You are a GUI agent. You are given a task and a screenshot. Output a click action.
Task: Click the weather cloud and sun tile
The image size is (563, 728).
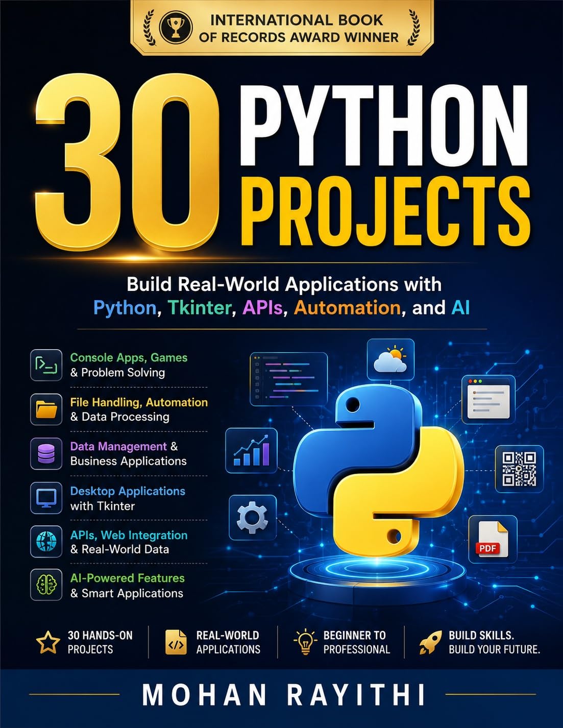point(390,360)
